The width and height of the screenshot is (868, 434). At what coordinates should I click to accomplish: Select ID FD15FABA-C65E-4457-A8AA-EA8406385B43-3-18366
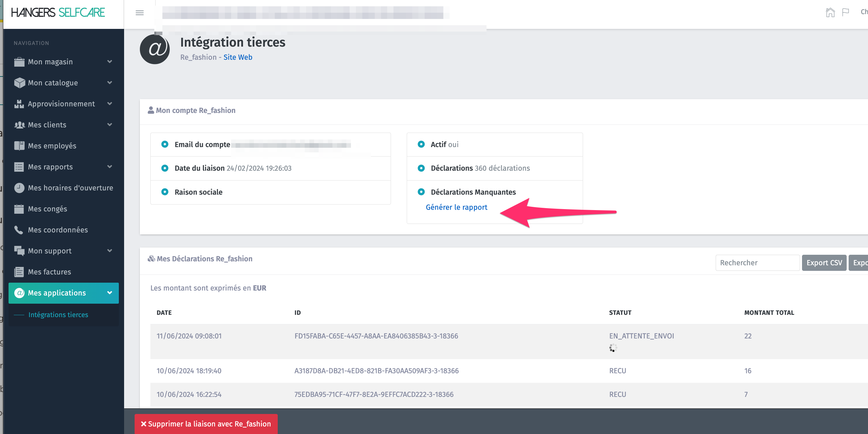[x=376, y=336]
